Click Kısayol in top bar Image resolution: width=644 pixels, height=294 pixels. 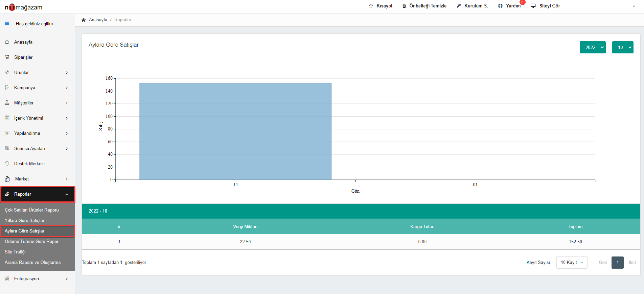[x=384, y=6]
